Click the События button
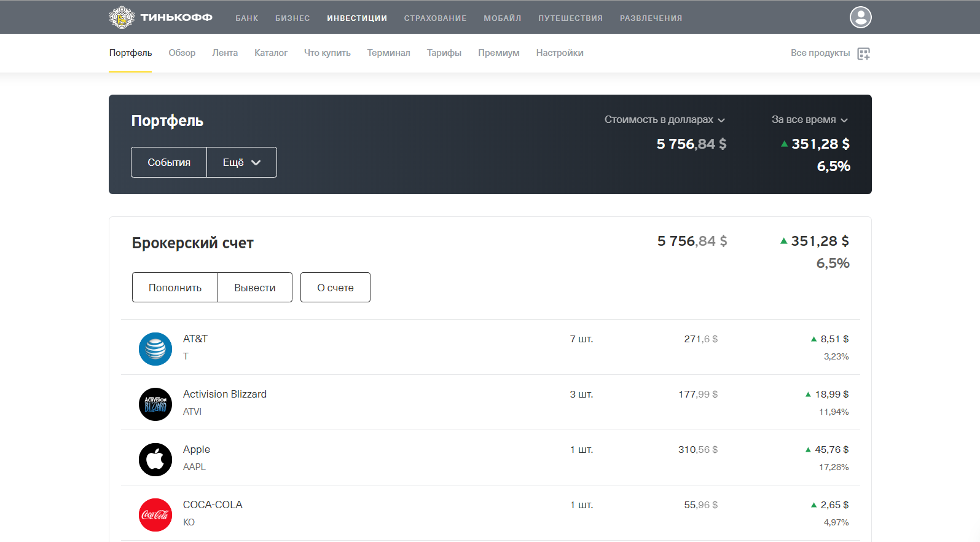Image resolution: width=980 pixels, height=542 pixels. (x=169, y=162)
